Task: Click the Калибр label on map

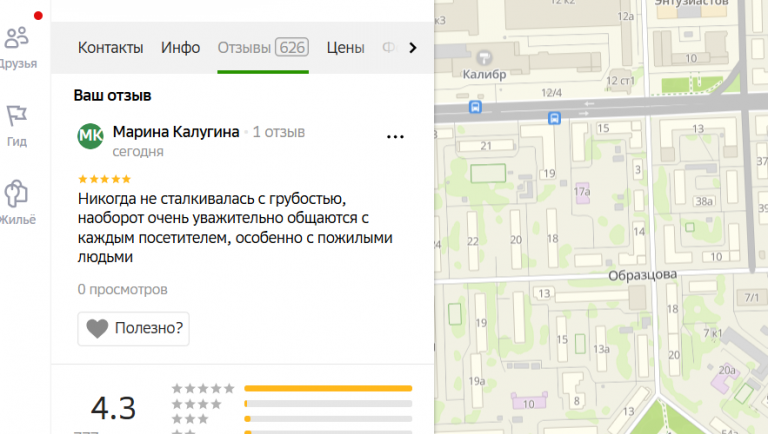Action: [484, 74]
